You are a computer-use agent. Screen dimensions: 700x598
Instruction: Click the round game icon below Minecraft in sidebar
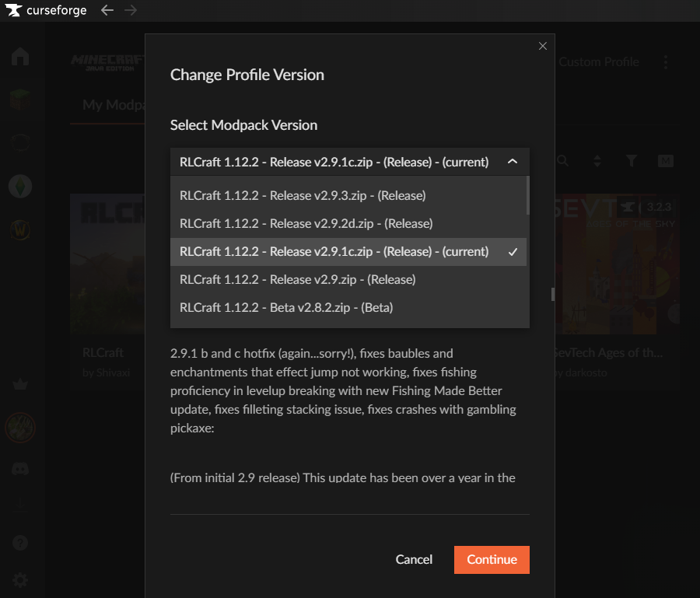[x=20, y=143]
